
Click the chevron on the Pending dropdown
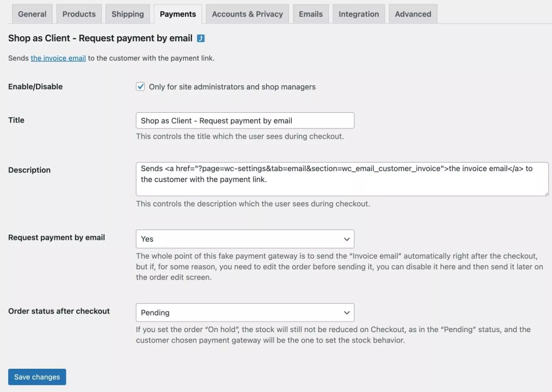click(x=347, y=313)
